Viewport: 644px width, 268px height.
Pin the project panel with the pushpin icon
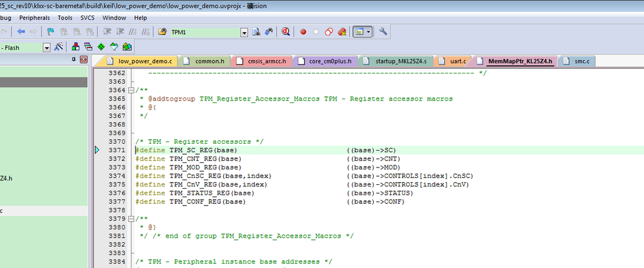(x=74, y=59)
